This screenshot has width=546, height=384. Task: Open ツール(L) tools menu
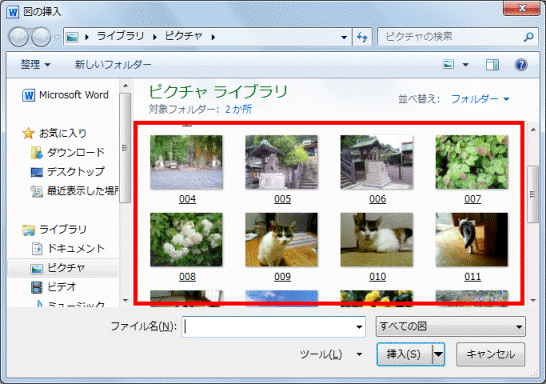[x=331, y=354]
